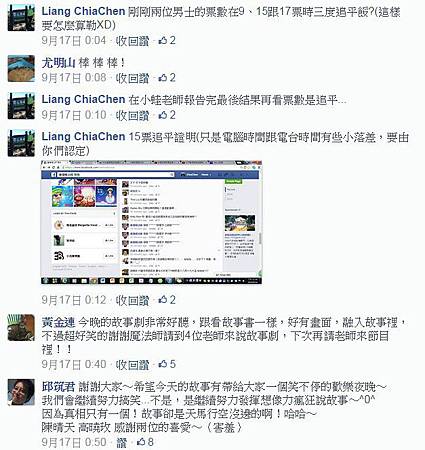Open attached screenshot image in comment

tap(152, 222)
